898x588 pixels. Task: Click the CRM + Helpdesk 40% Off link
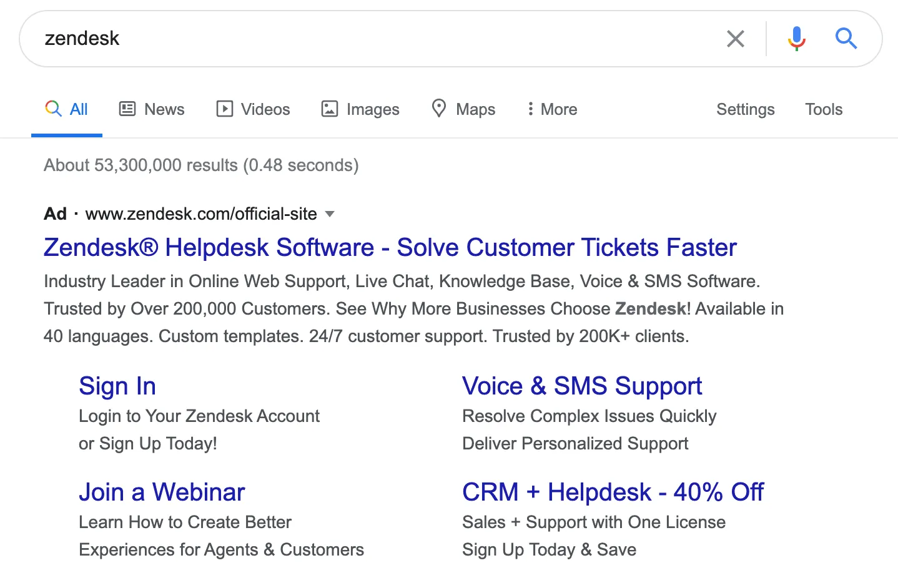pos(613,492)
